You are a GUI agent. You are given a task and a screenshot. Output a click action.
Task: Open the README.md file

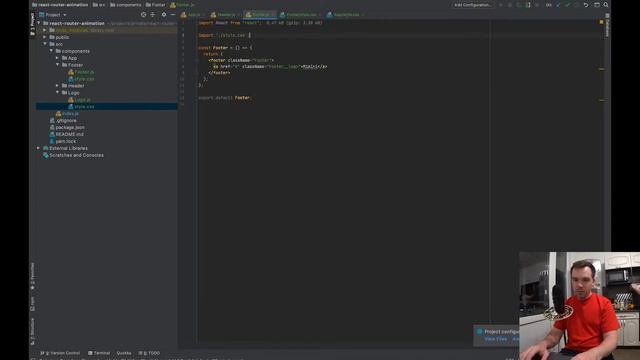[67, 134]
